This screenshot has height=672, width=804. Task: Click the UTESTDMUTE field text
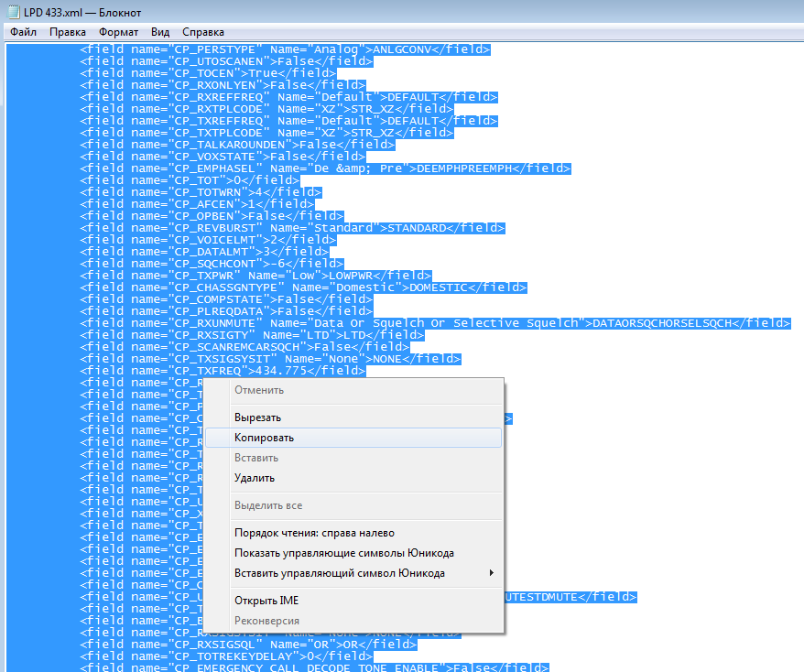click(x=570, y=597)
